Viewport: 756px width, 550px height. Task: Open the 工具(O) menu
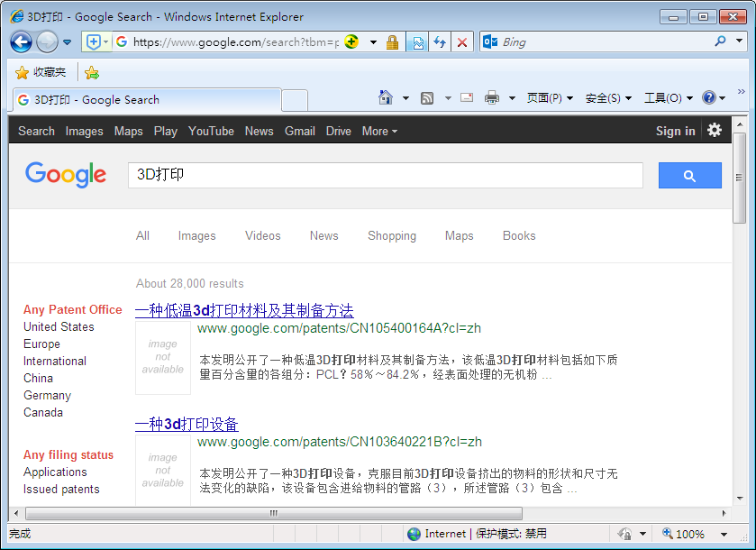pos(669,98)
